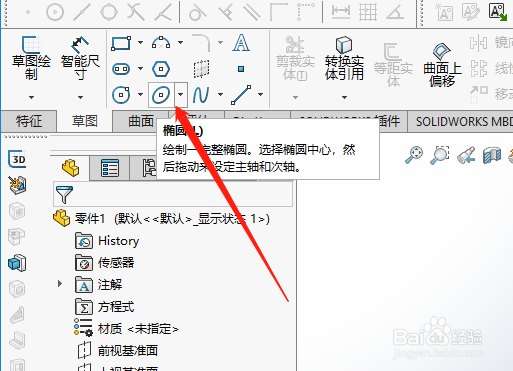
Task: Select the ellipse (椭圆) sketch tool
Action: [x=161, y=95]
